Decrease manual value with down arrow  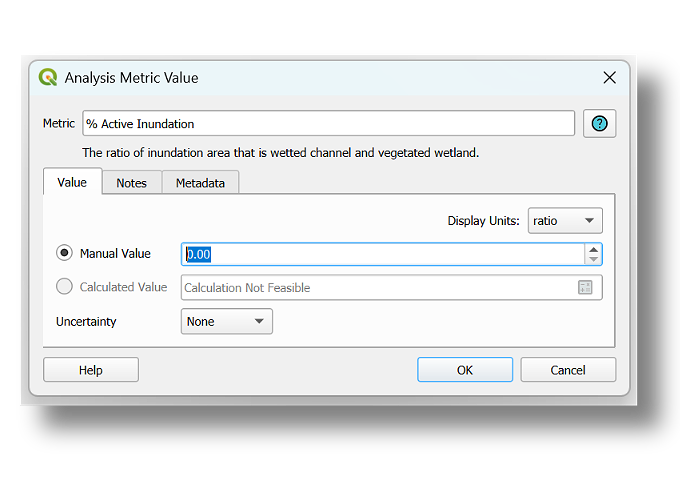593,259
